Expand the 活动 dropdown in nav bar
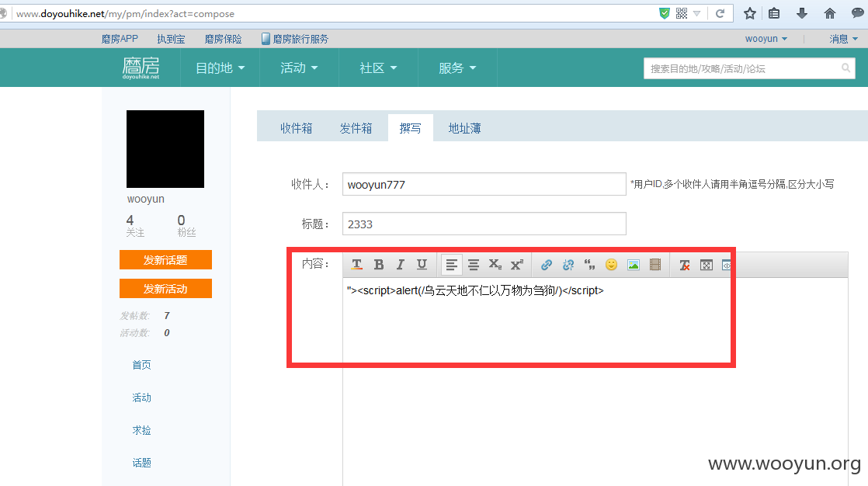 [299, 68]
